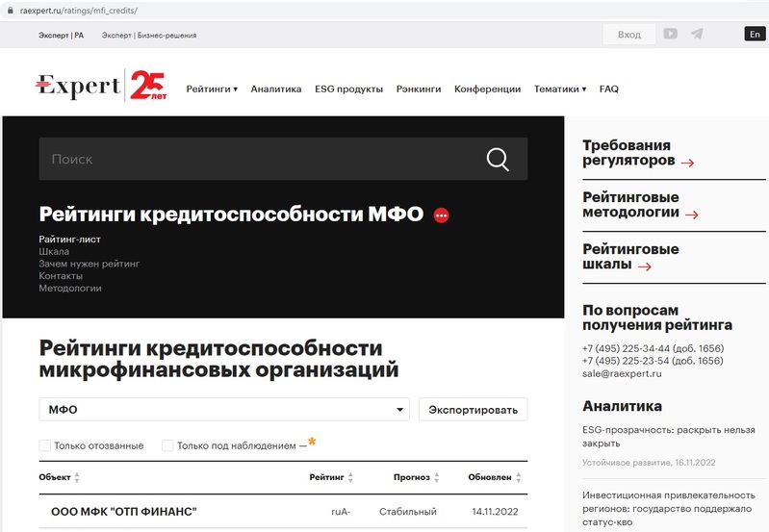Go to the Аналитика menu item
The height and width of the screenshot is (532, 769).
click(276, 89)
